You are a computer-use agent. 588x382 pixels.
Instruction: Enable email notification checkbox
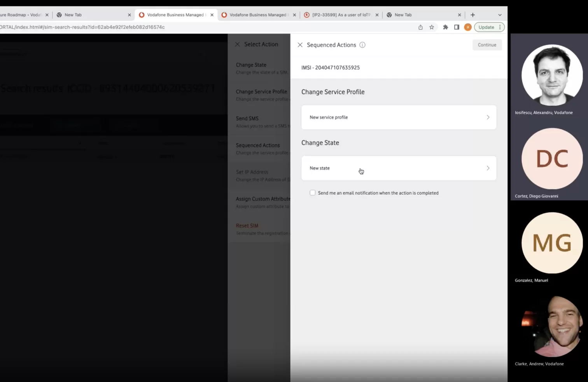click(x=312, y=193)
